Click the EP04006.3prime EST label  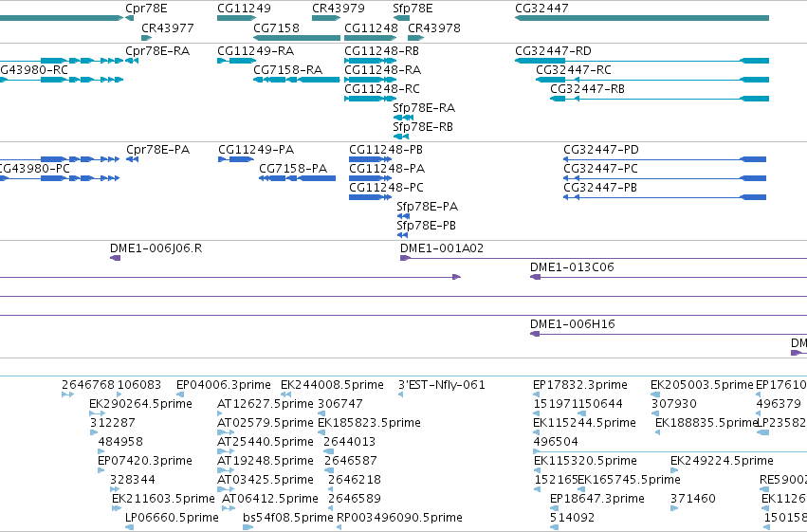click(x=224, y=385)
